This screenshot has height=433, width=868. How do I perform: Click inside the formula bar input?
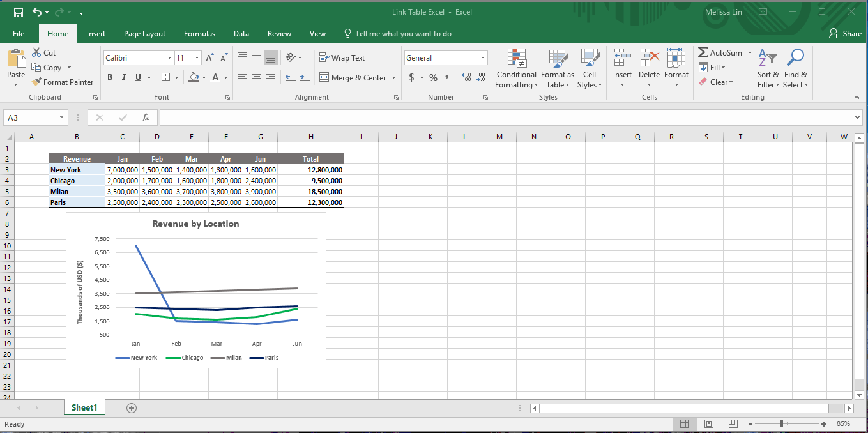tap(505, 118)
